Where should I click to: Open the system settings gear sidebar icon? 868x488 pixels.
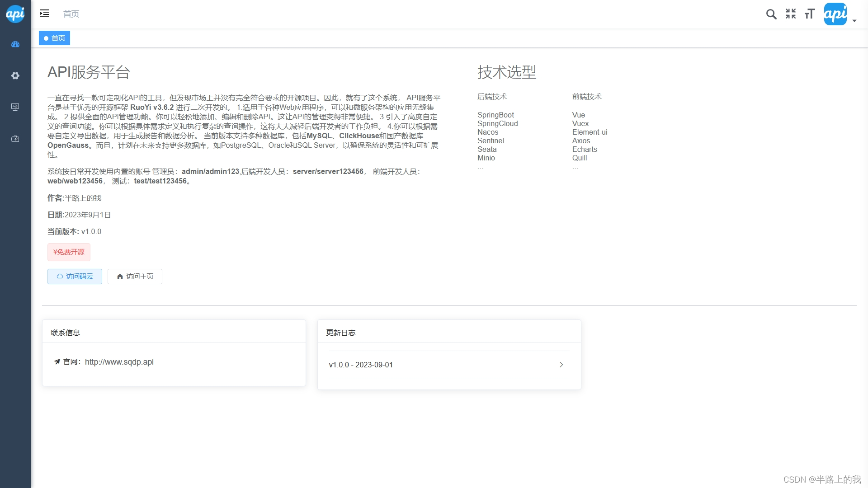15,75
